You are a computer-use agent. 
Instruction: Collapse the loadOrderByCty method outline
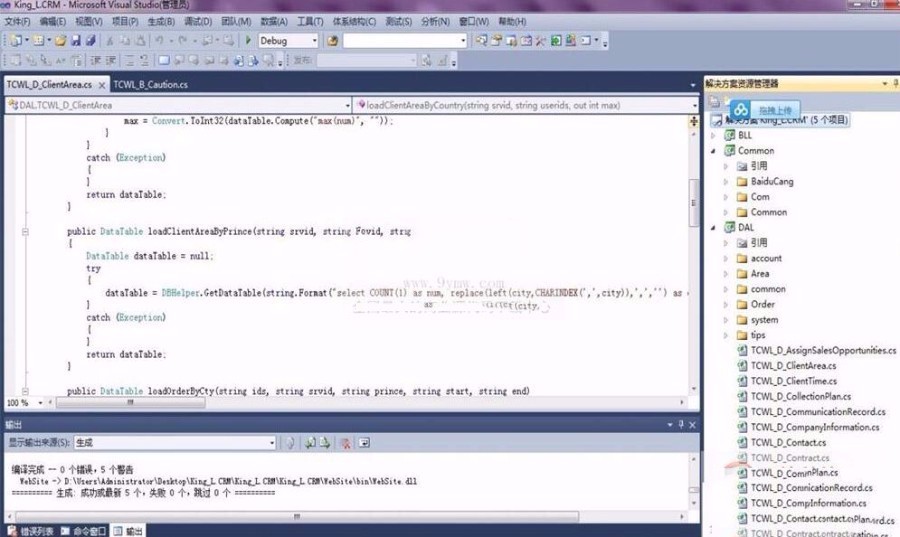click(x=25, y=391)
